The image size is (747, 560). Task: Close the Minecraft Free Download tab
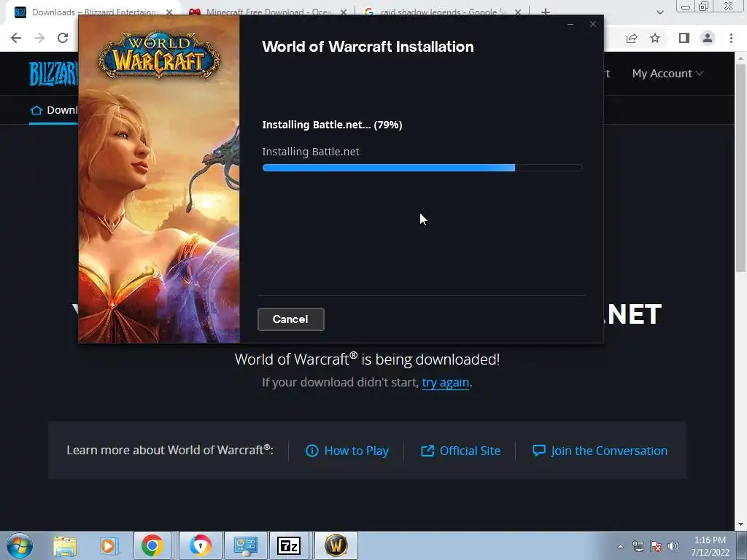[x=344, y=12]
